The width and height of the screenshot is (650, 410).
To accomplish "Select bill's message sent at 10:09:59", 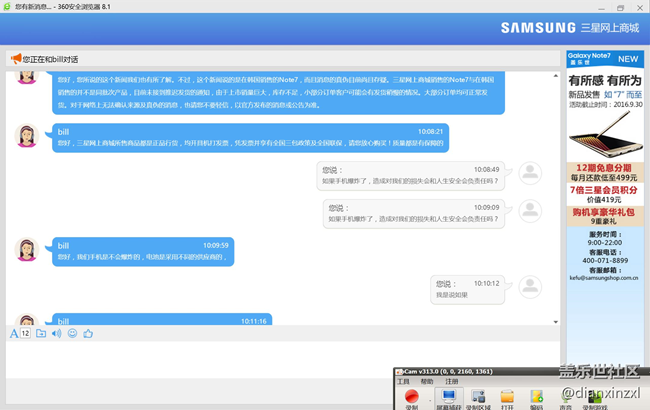I will tap(143, 252).
